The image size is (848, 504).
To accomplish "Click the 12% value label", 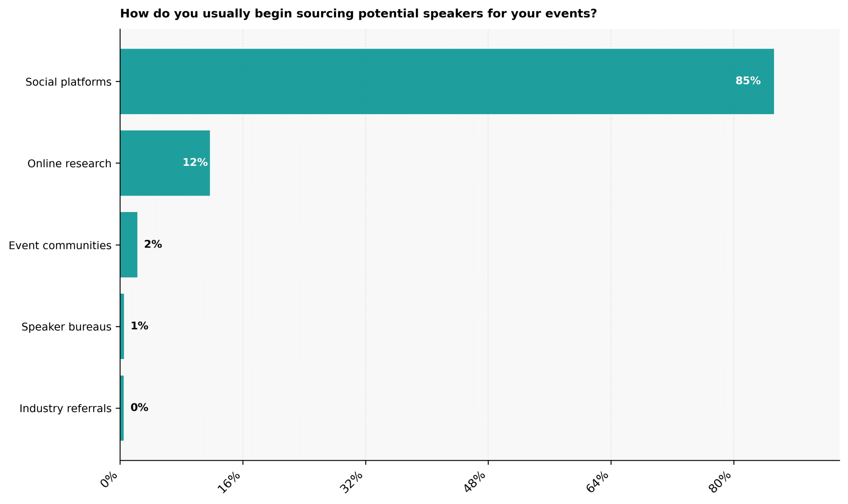I will click(x=195, y=162).
